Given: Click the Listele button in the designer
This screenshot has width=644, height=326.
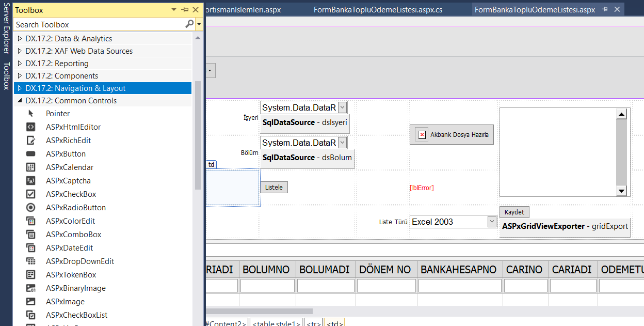Looking at the screenshot, I should [x=273, y=187].
